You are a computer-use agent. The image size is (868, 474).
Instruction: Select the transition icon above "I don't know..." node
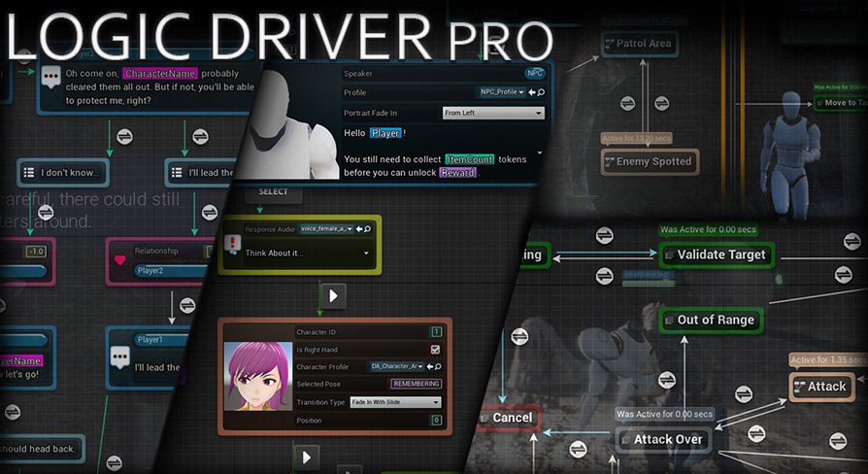click(124, 136)
